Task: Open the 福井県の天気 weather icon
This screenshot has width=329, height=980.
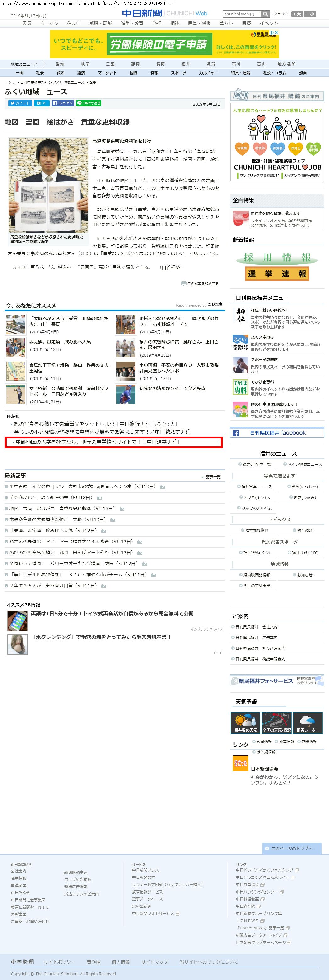Action: 245,722
